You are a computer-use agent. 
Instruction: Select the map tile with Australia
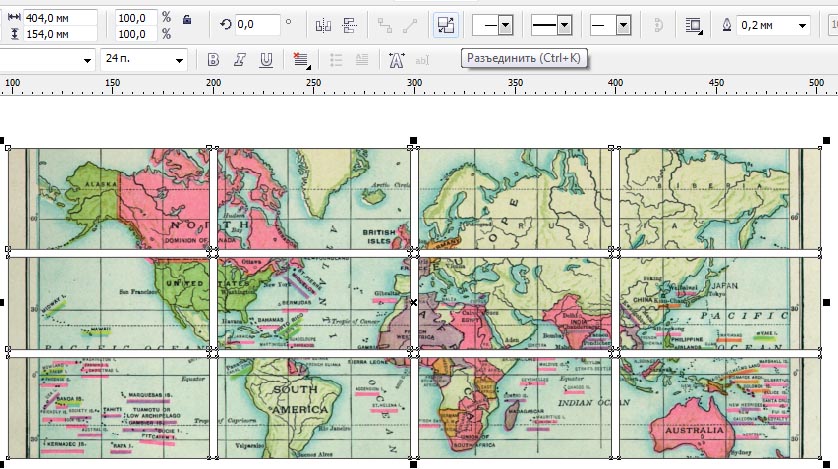pyautogui.click(x=720, y=408)
